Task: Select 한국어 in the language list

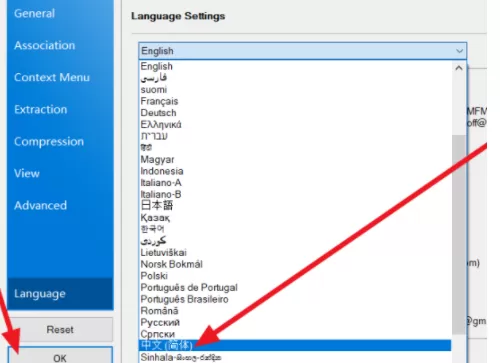Action: [295, 229]
